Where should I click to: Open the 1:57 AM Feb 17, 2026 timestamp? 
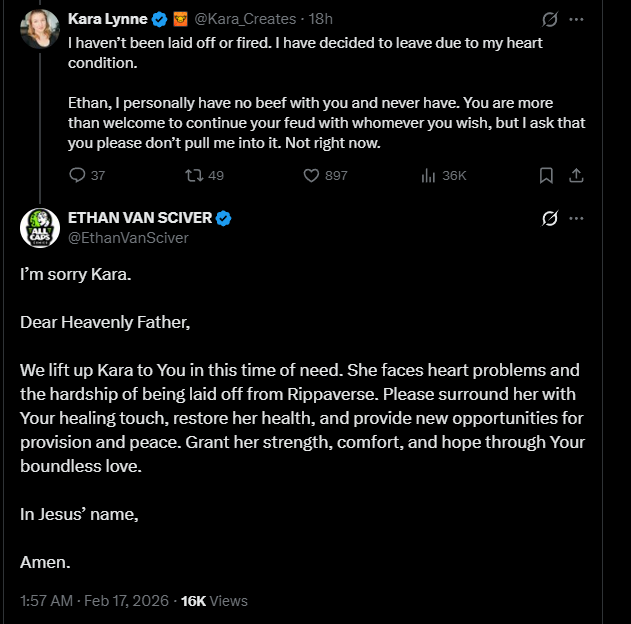[x=95, y=601]
